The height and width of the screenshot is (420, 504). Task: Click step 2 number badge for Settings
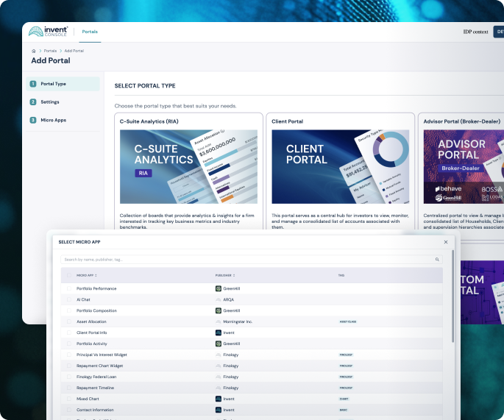pos(33,102)
